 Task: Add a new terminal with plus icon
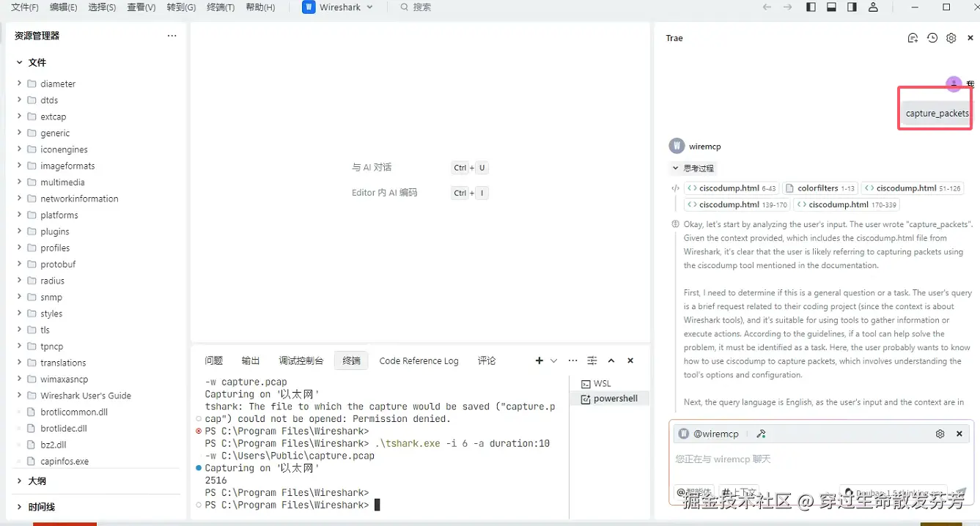539,360
